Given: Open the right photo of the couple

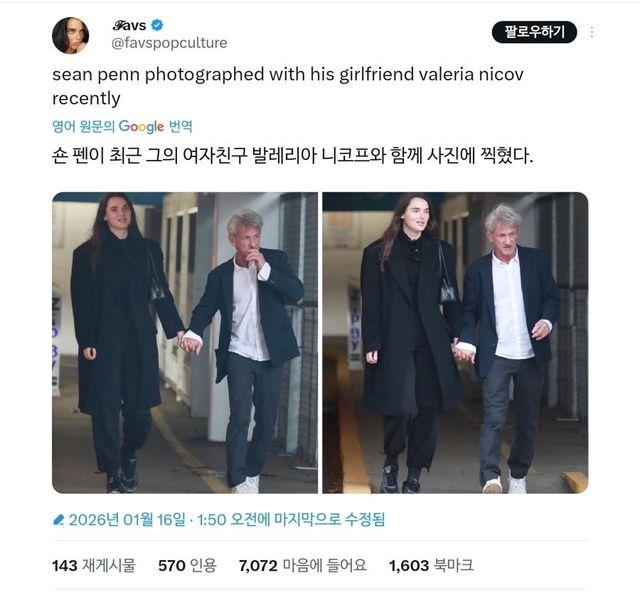Looking at the screenshot, I should pyautogui.click(x=455, y=343).
